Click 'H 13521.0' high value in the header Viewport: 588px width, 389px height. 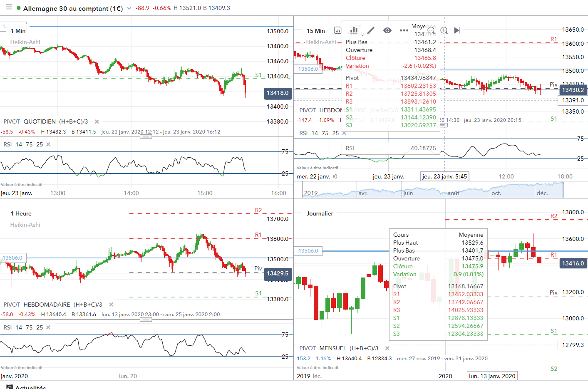pos(187,8)
